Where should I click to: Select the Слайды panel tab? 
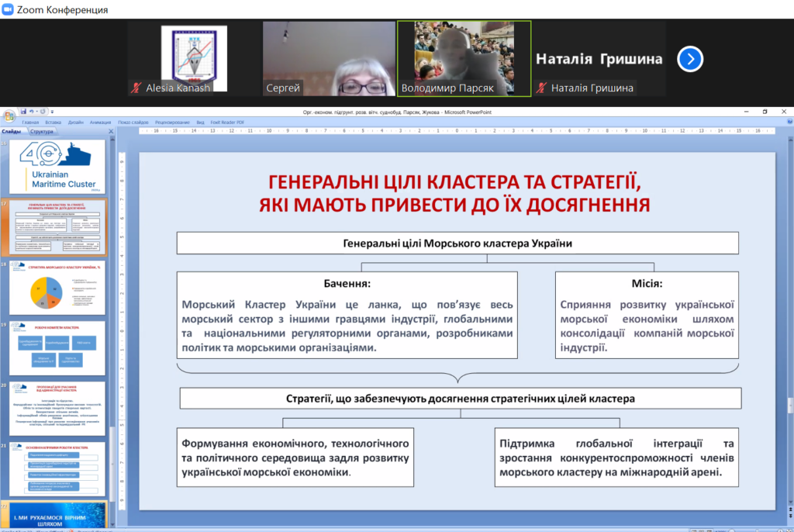pyautogui.click(x=12, y=132)
